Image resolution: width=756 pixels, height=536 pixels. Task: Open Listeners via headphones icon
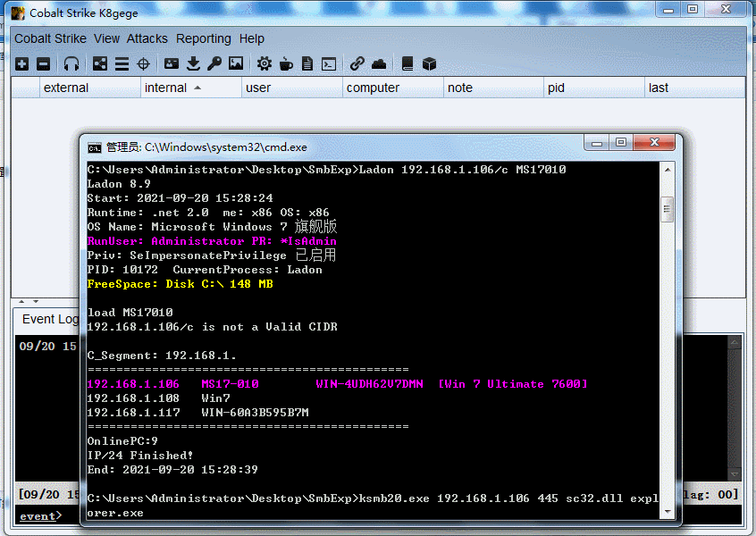coord(71,63)
